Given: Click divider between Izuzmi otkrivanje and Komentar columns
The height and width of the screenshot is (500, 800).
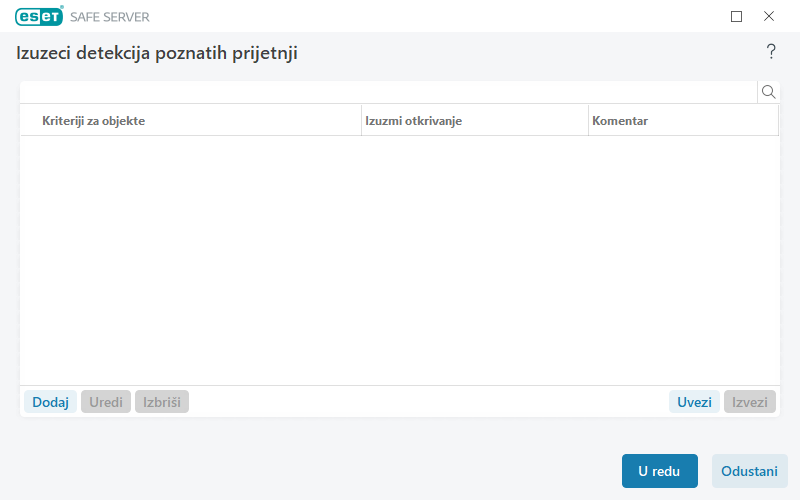Looking at the screenshot, I should (x=588, y=120).
